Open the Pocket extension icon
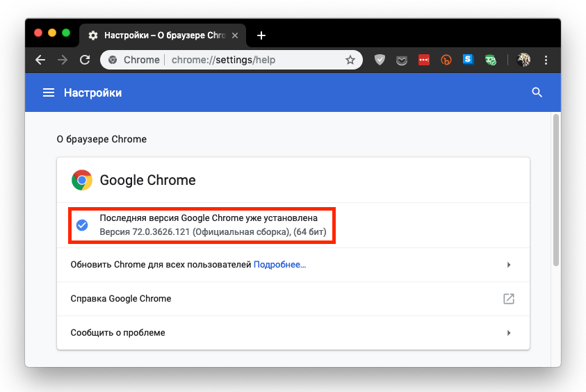The width and height of the screenshot is (586, 392). 402,60
